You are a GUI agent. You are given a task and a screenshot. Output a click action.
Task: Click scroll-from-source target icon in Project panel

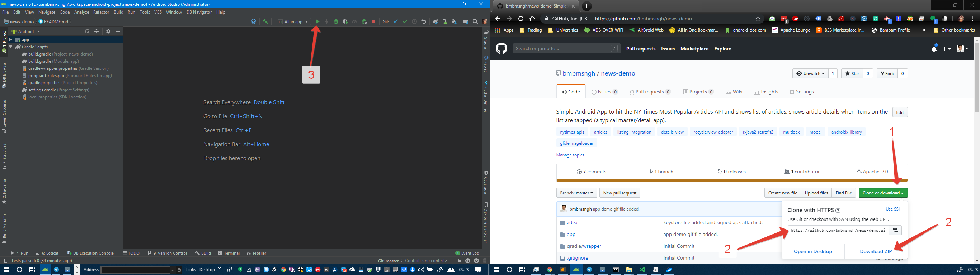[87, 32]
